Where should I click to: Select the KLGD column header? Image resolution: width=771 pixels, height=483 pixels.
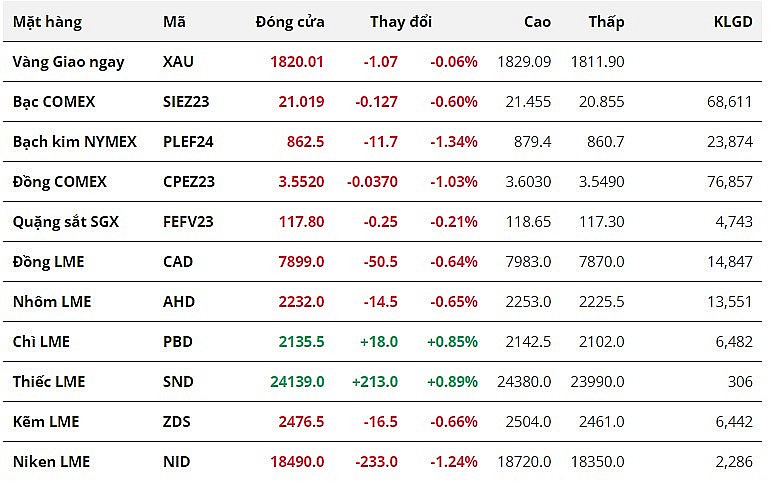point(732,21)
